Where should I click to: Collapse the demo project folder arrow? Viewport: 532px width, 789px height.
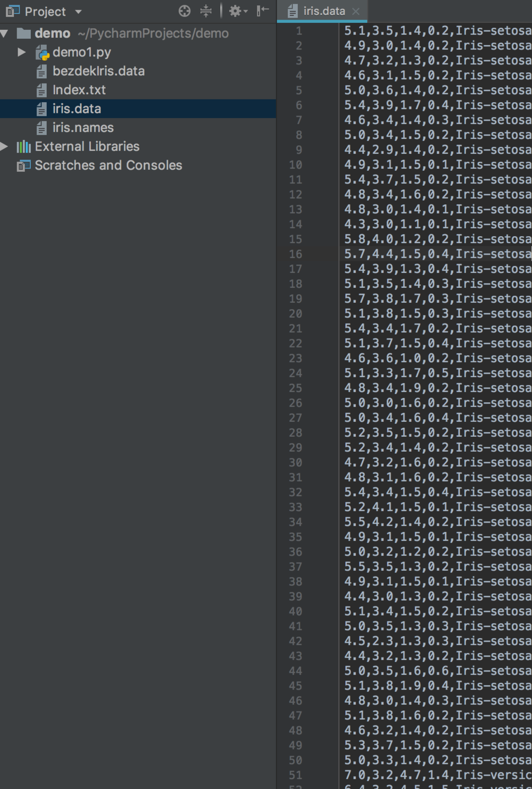tap(5, 34)
